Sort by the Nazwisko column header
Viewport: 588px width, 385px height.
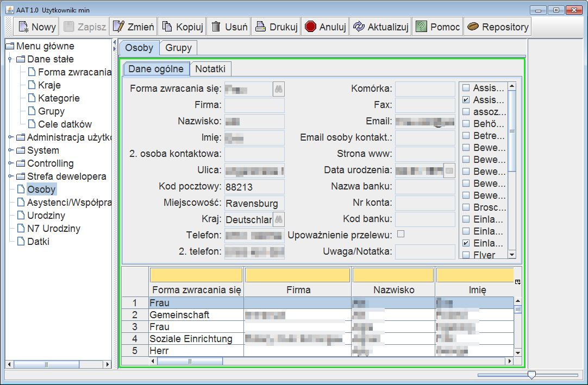pos(394,290)
